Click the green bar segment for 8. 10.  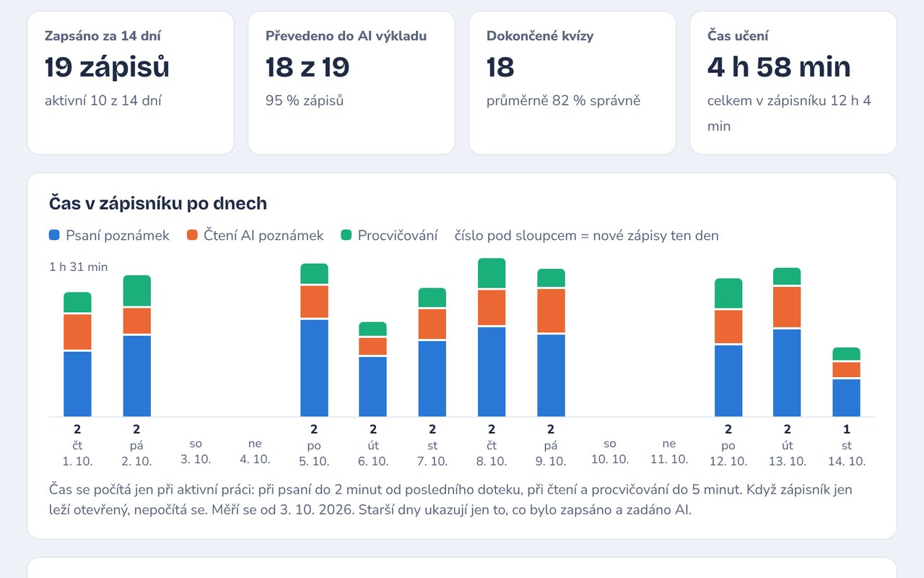coord(492,273)
